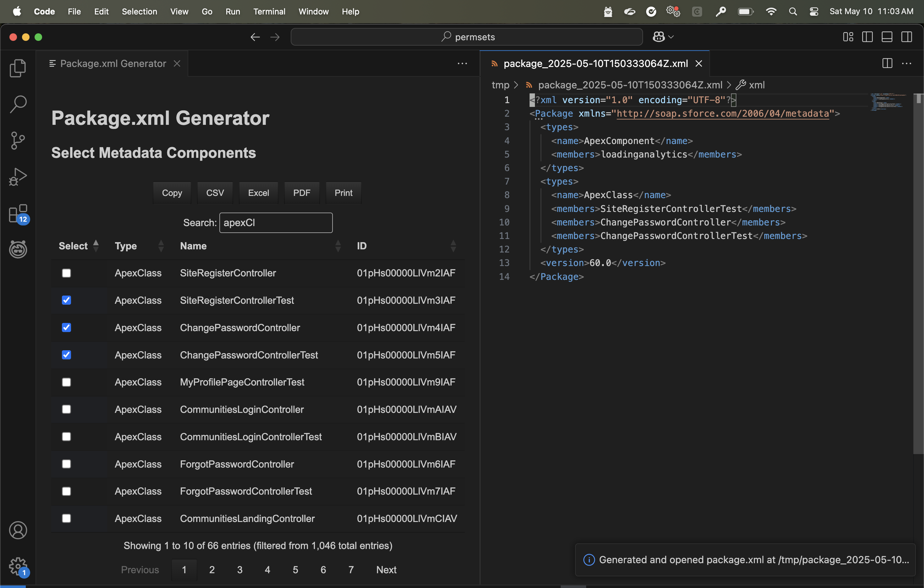Toggle primary side bar icon

click(867, 37)
